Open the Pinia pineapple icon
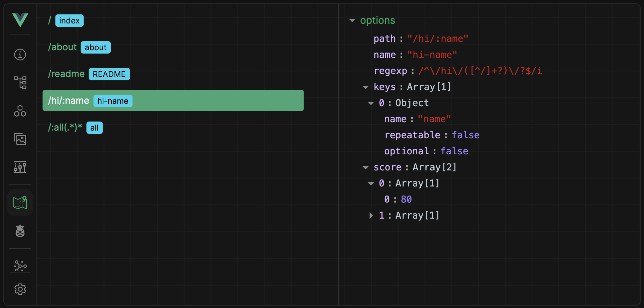Screen dimensions: 644x308 pyautogui.click(x=20, y=231)
